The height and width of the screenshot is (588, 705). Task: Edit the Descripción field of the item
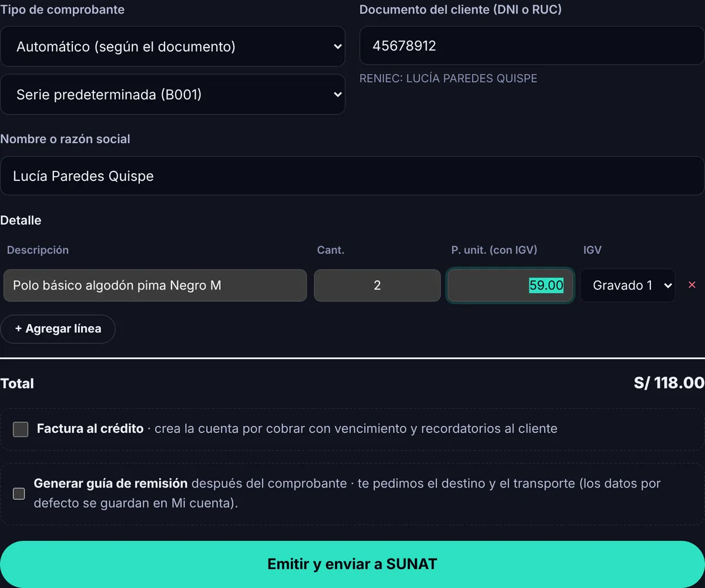pyautogui.click(x=155, y=285)
